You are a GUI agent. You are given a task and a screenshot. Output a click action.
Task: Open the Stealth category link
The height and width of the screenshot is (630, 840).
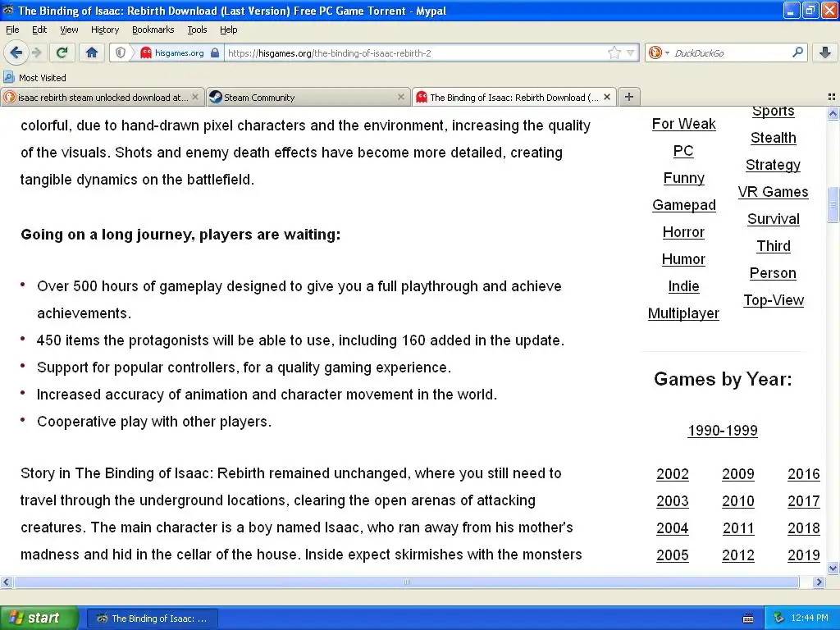(x=773, y=138)
